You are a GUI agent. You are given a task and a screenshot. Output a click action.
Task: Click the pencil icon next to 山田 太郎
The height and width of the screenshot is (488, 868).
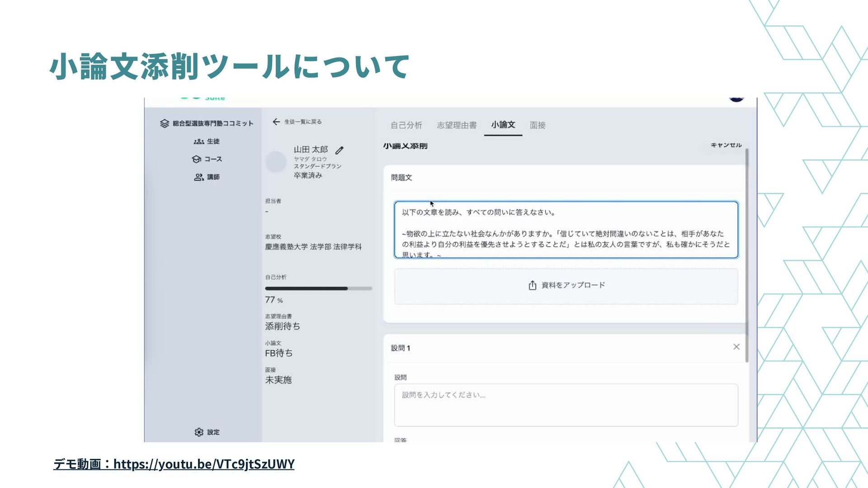(x=340, y=150)
